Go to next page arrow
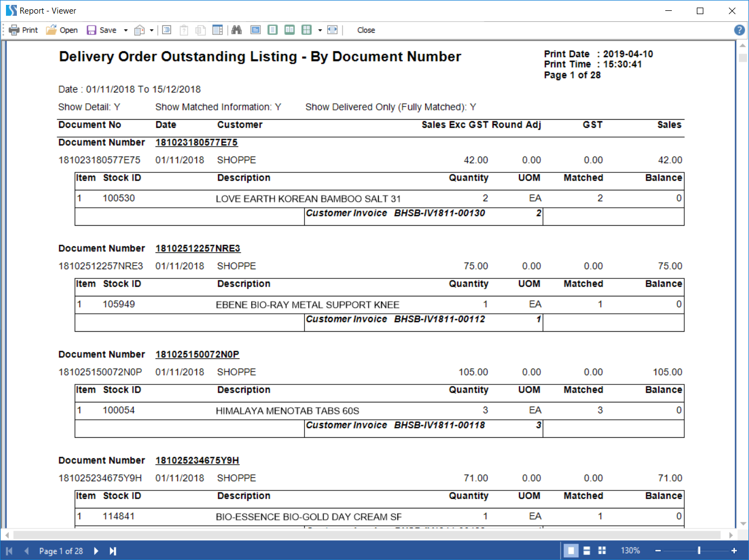The width and height of the screenshot is (749, 560). pyautogui.click(x=96, y=551)
